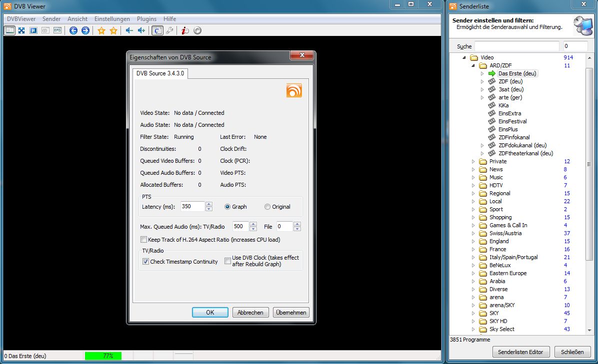Open the Einstellungen menu
Image resolution: width=598 pixels, height=364 pixels.
coord(112,19)
